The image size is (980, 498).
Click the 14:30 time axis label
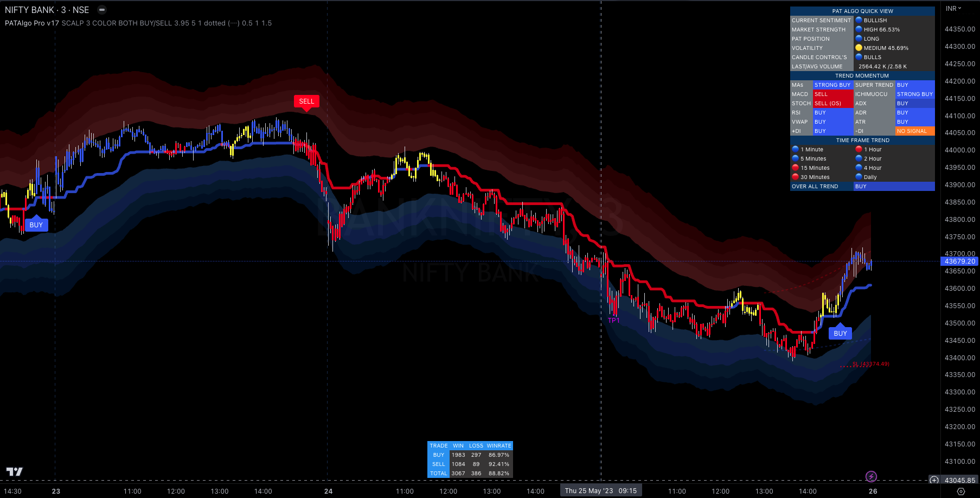tap(12, 491)
